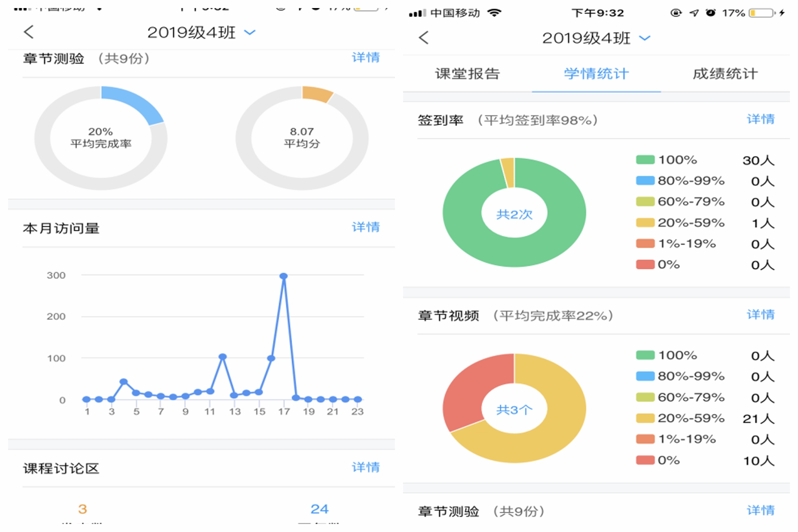This screenshot has height=532, width=798.
Task: Open 详情 for 课程讨论区
Action: (366, 467)
